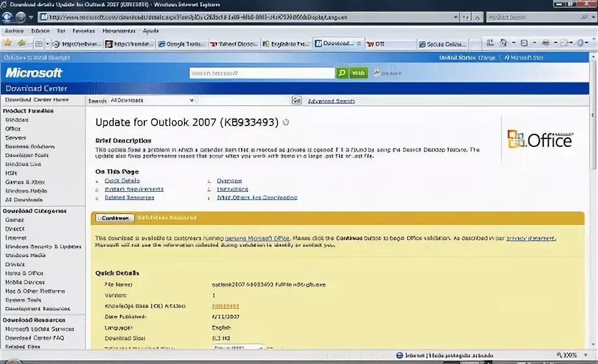Viewport: 598px width, 364px height.
Task: Open the Ver menu
Action: tap(61, 31)
